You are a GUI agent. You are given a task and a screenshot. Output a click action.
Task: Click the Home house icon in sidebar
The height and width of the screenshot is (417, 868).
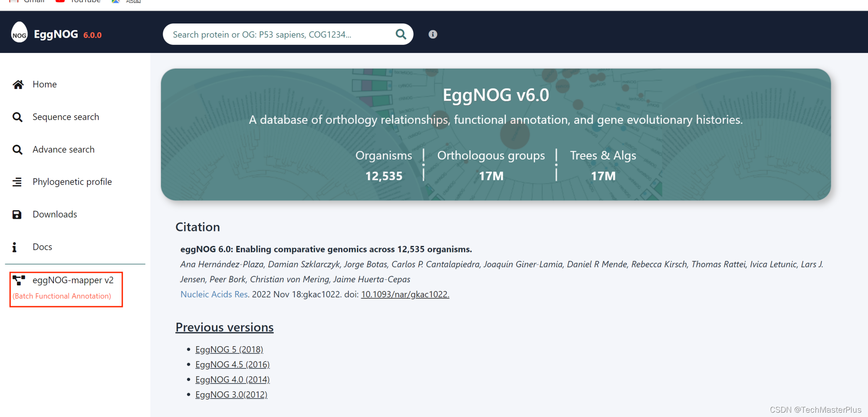click(18, 85)
